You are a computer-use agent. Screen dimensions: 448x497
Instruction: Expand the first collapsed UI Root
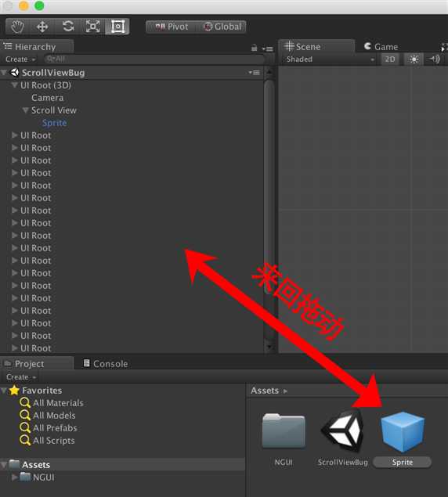click(14, 135)
